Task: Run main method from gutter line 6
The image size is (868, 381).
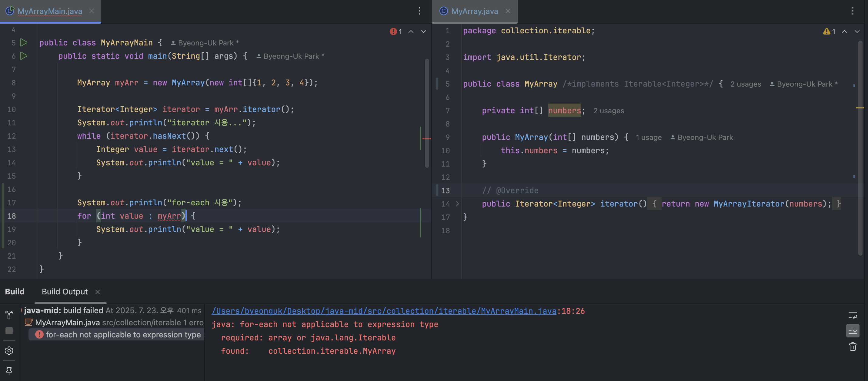Action: pos(24,56)
